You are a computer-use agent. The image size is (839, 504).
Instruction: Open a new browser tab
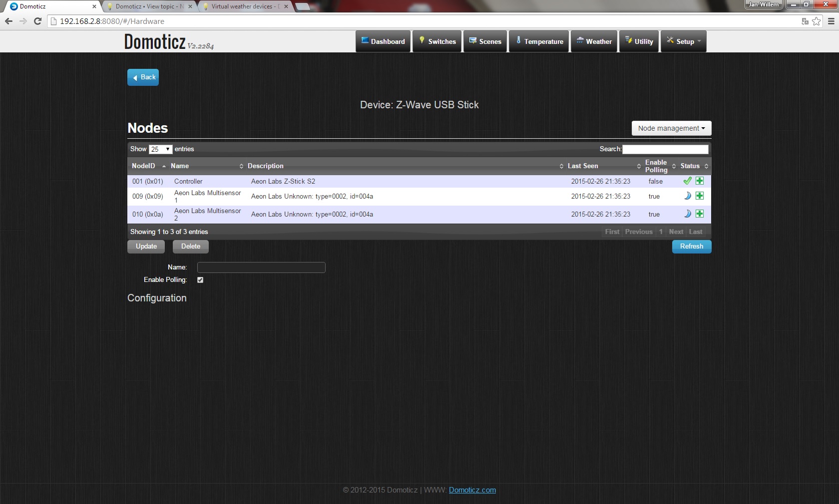tap(302, 6)
